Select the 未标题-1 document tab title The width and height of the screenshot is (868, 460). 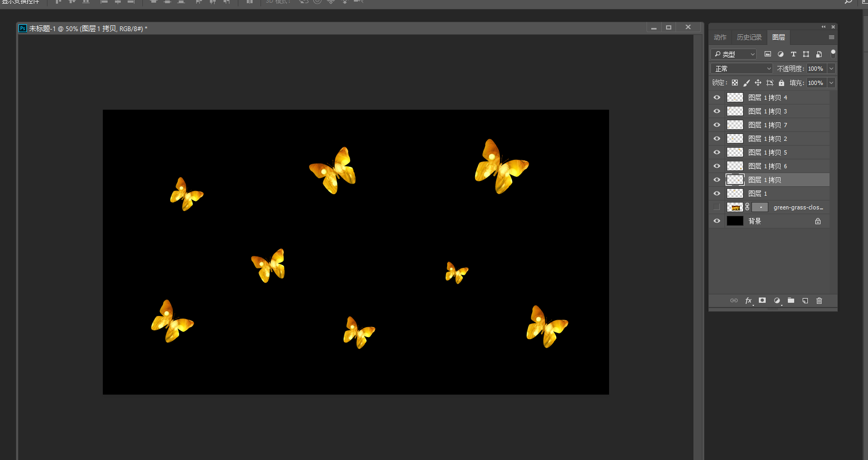[x=89, y=28]
